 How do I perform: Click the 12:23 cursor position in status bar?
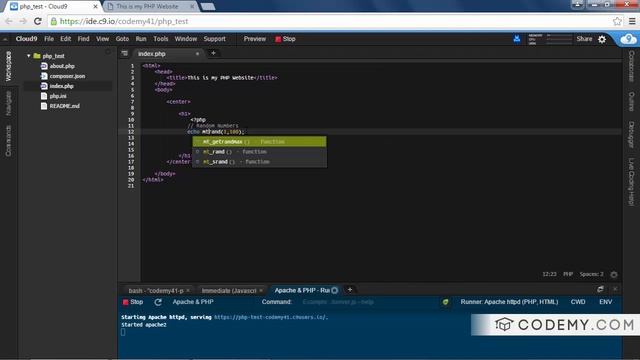(549, 274)
